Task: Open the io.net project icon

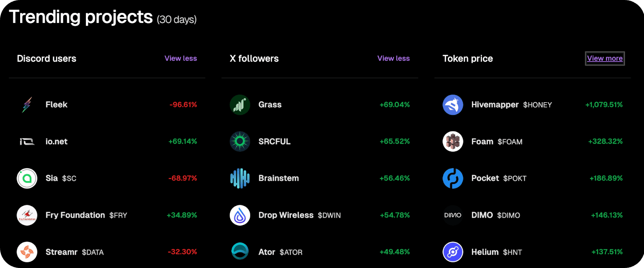Action: 27,142
